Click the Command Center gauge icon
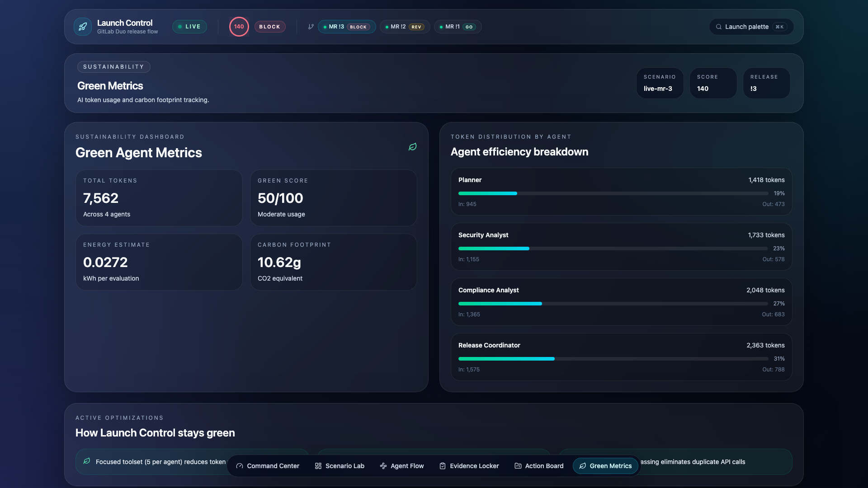868x488 pixels. 240,466
